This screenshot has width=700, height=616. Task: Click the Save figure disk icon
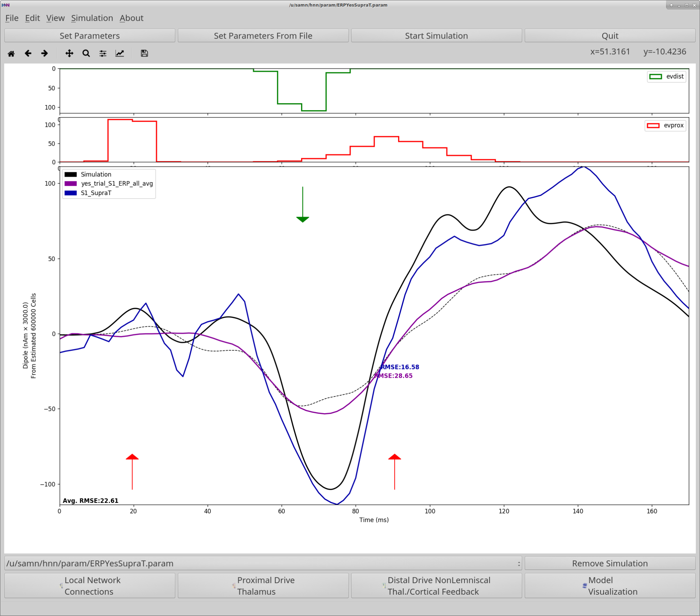pyautogui.click(x=144, y=53)
